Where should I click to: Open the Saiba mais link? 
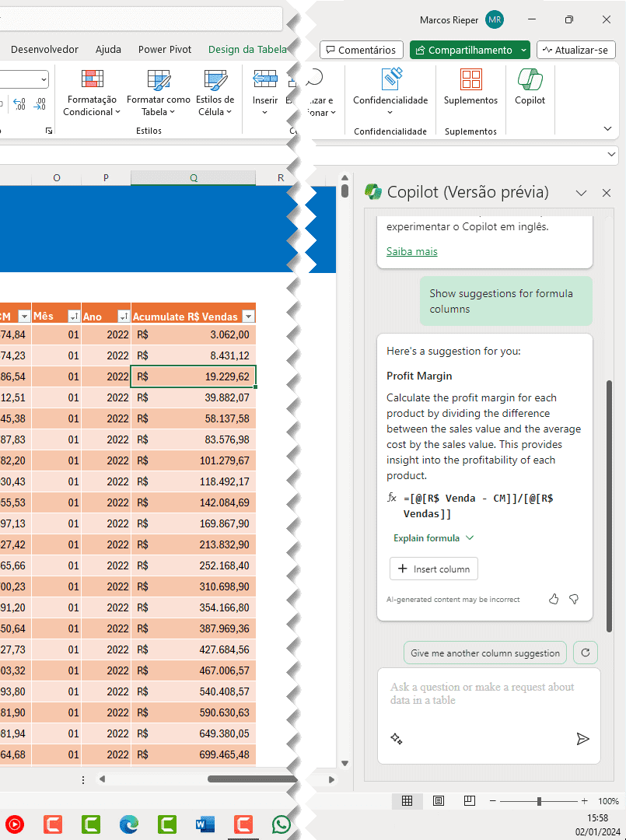tap(412, 251)
